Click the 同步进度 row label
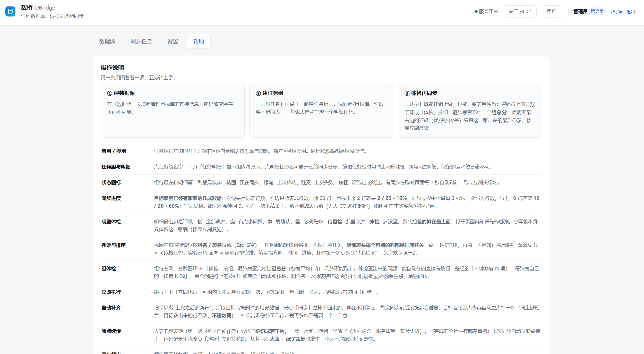644x354 pixels. [111, 198]
